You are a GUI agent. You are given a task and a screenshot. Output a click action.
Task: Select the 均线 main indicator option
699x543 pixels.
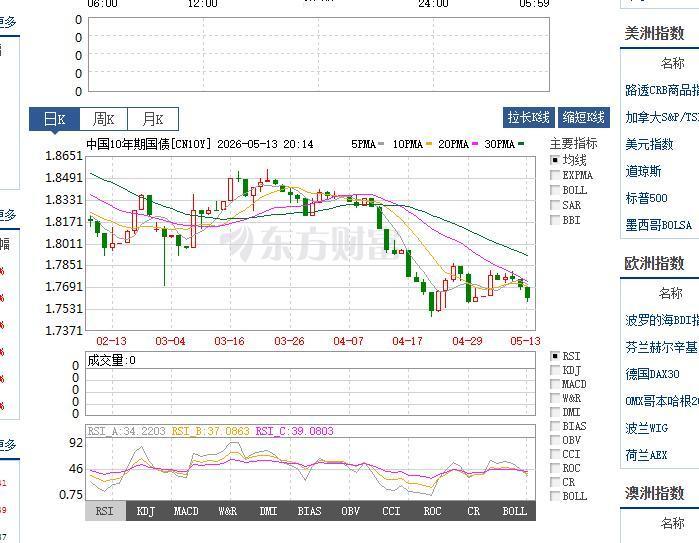(x=555, y=160)
